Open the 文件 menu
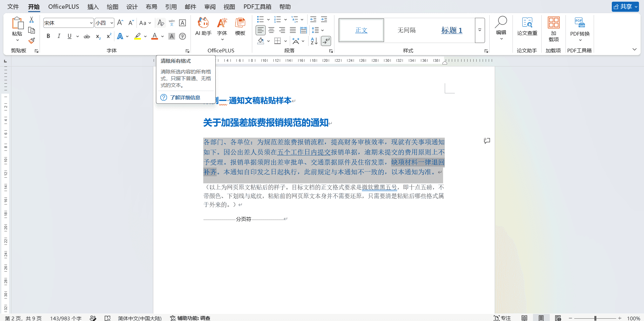The image size is (644, 321). [13, 7]
